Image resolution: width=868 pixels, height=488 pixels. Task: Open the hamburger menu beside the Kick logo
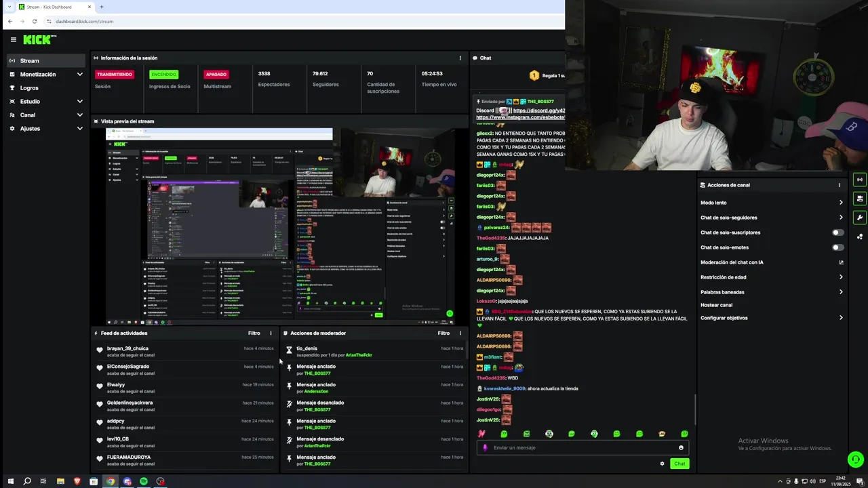click(13, 40)
